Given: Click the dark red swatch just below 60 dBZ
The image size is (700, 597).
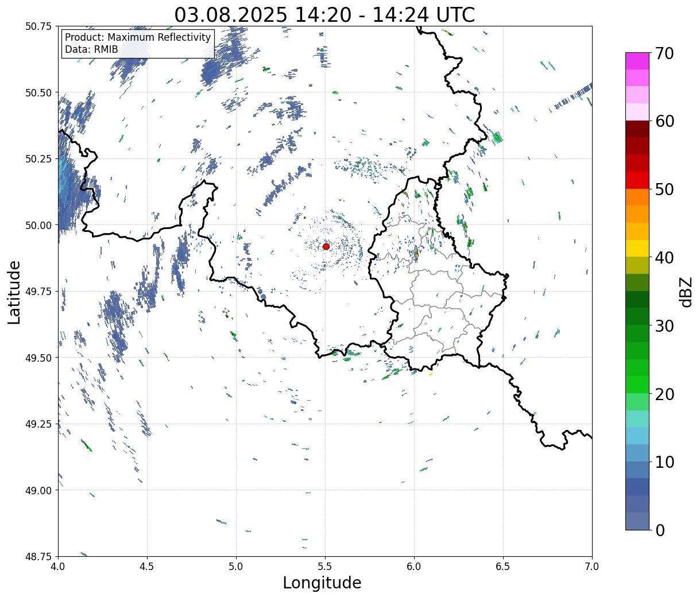Looking at the screenshot, I should [x=637, y=129].
